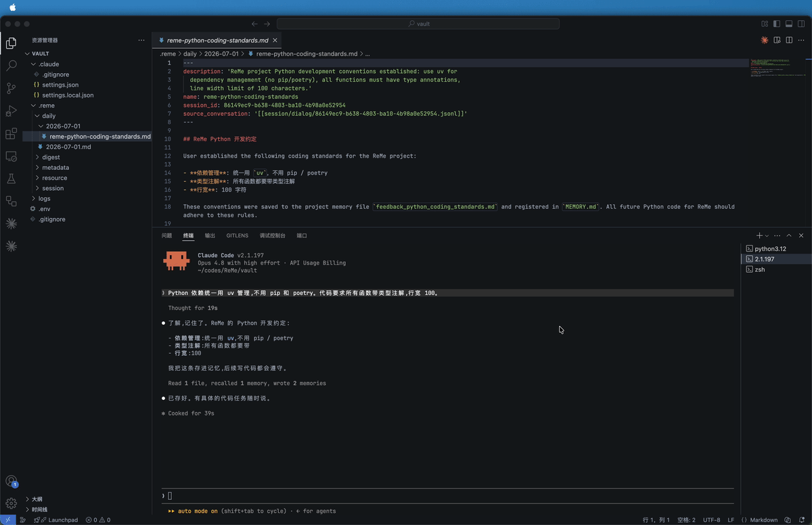Open terminal panel more actions ellipsis
Image resolution: width=812 pixels, height=525 pixels.
777,235
